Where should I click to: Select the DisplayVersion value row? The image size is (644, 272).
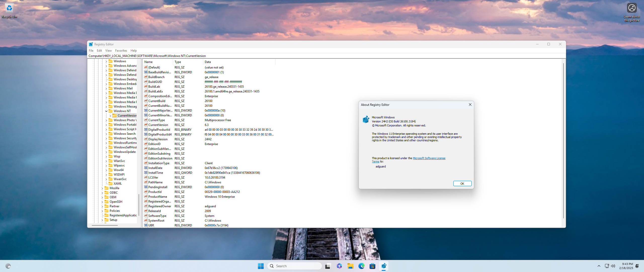tap(209, 139)
